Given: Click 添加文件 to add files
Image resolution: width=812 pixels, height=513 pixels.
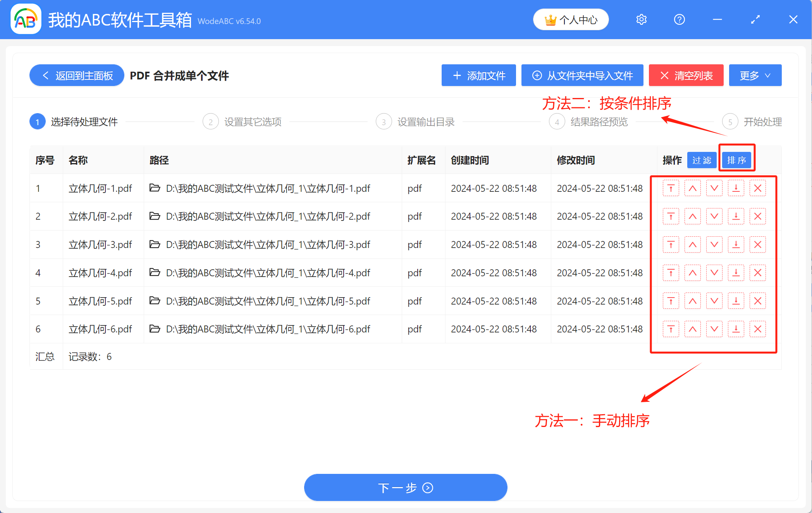Looking at the screenshot, I should 478,75.
